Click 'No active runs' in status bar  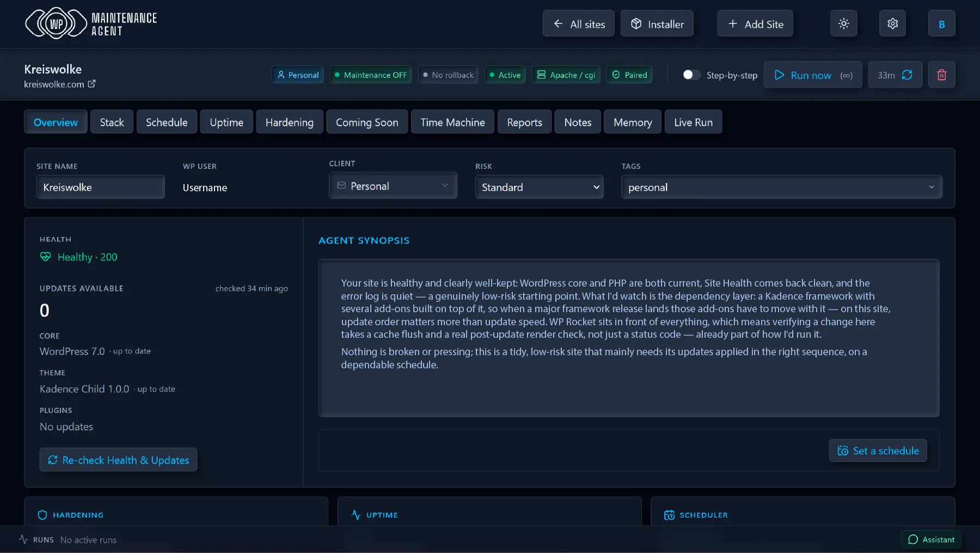(x=88, y=540)
